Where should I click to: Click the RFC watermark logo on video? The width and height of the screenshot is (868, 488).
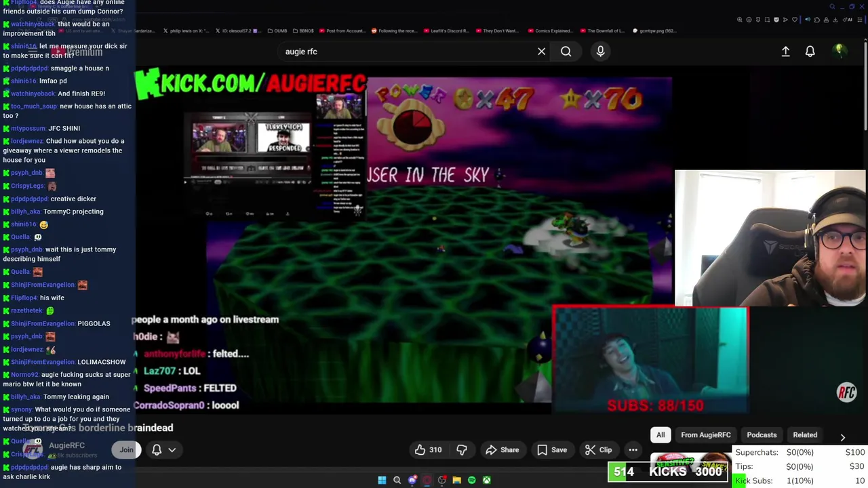click(x=846, y=392)
